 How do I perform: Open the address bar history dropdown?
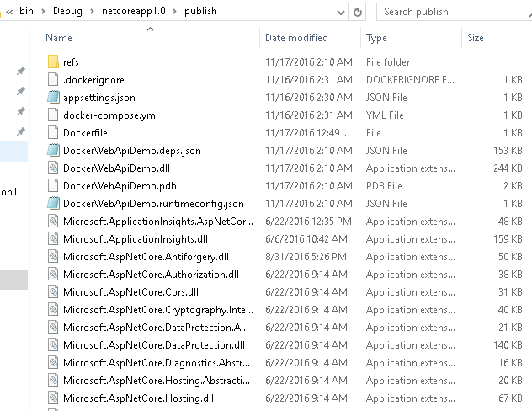pos(341,13)
